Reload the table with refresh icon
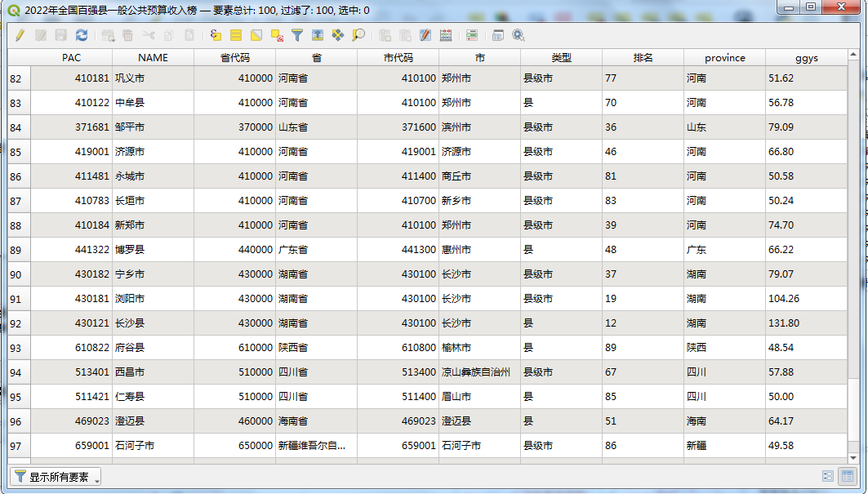Viewport: 868px width, 494px height. click(82, 35)
